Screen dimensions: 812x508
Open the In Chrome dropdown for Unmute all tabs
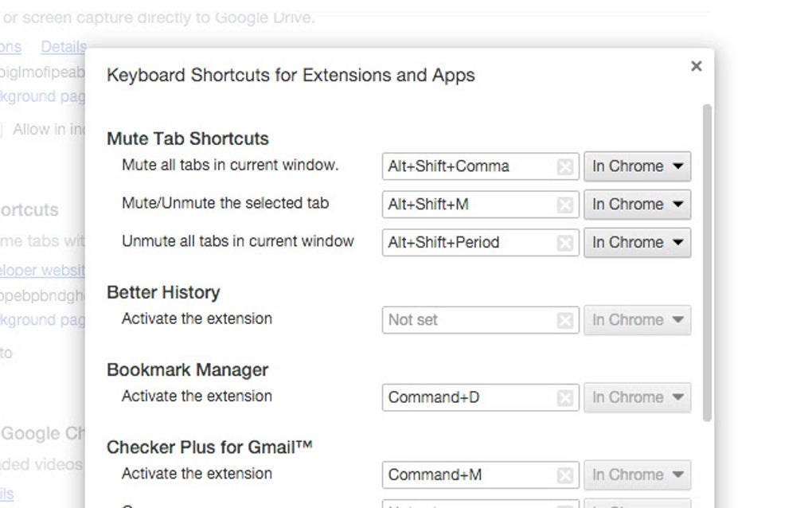(637, 242)
